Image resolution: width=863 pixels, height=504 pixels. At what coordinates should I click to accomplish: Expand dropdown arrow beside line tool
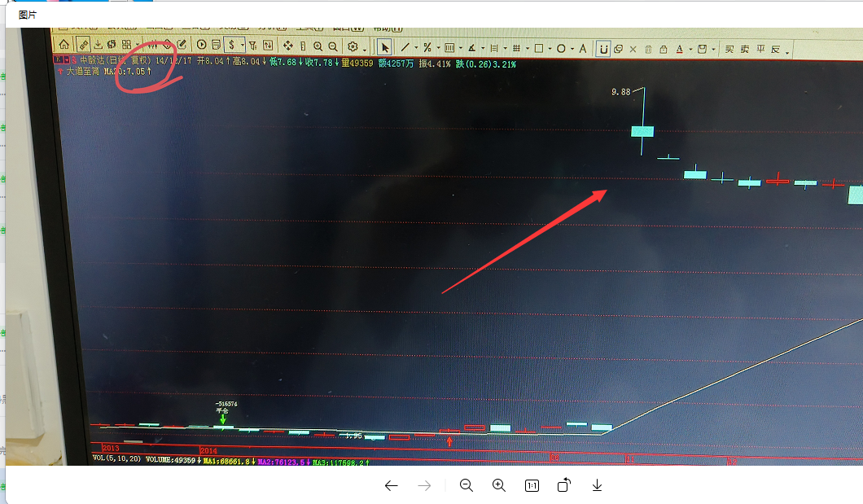click(x=416, y=48)
